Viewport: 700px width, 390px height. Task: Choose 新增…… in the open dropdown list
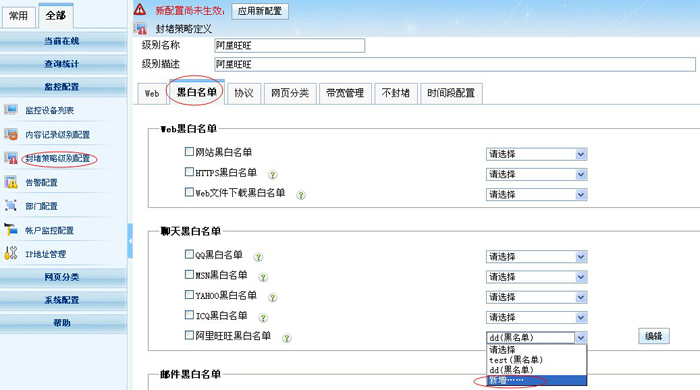click(536, 381)
